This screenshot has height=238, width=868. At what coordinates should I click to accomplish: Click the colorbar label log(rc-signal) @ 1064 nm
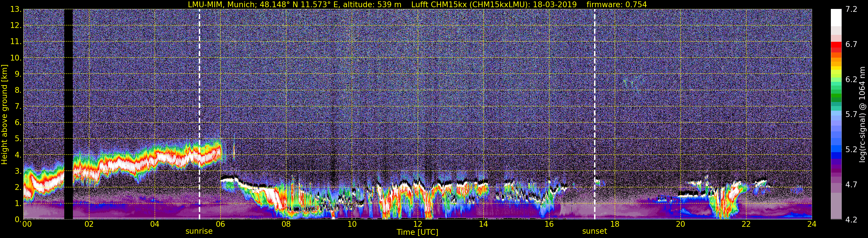[x=862, y=114]
